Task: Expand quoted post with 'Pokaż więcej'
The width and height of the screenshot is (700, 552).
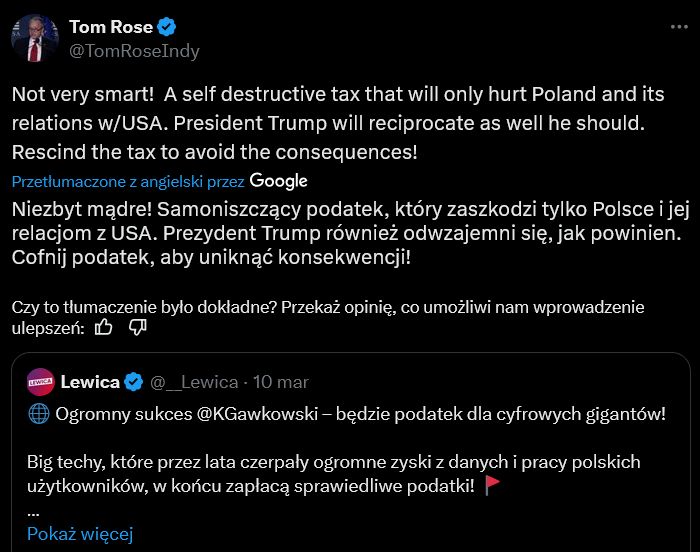Action: (79, 533)
